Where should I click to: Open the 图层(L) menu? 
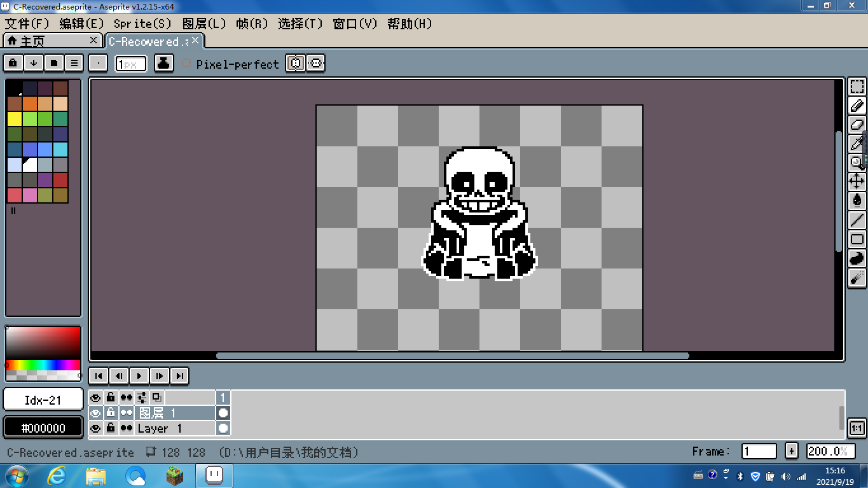tap(204, 24)
